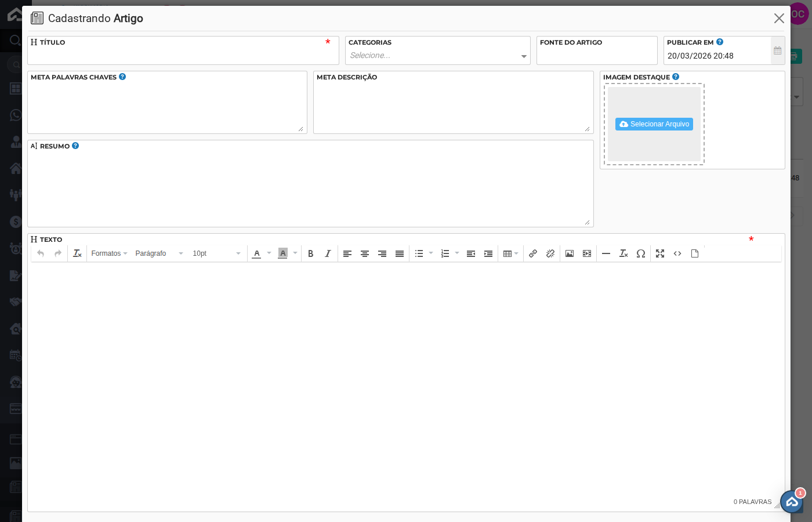
Task: Insert a link with the chain icon
Action: pos(533,253)
